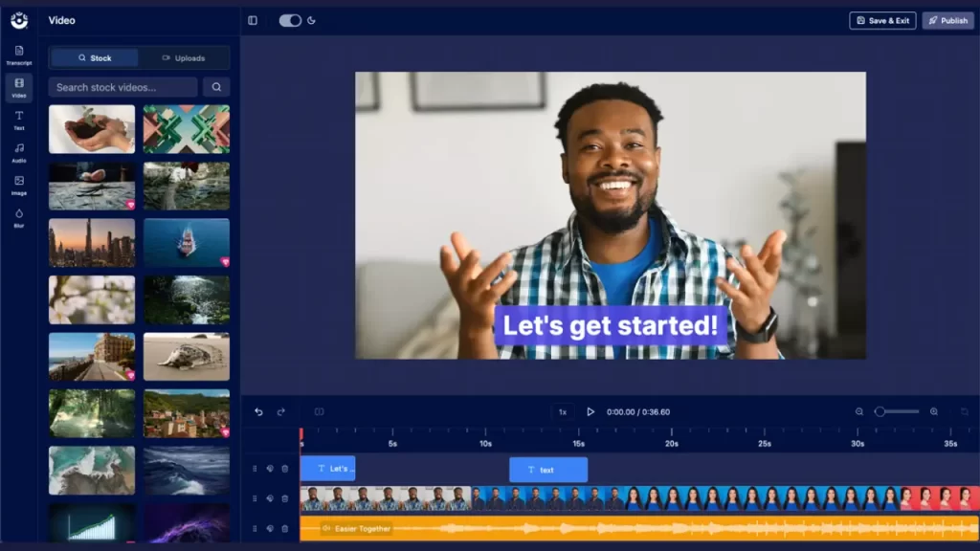Click Save & Exit
Screen dimensions: 980x551
point(882,20)
